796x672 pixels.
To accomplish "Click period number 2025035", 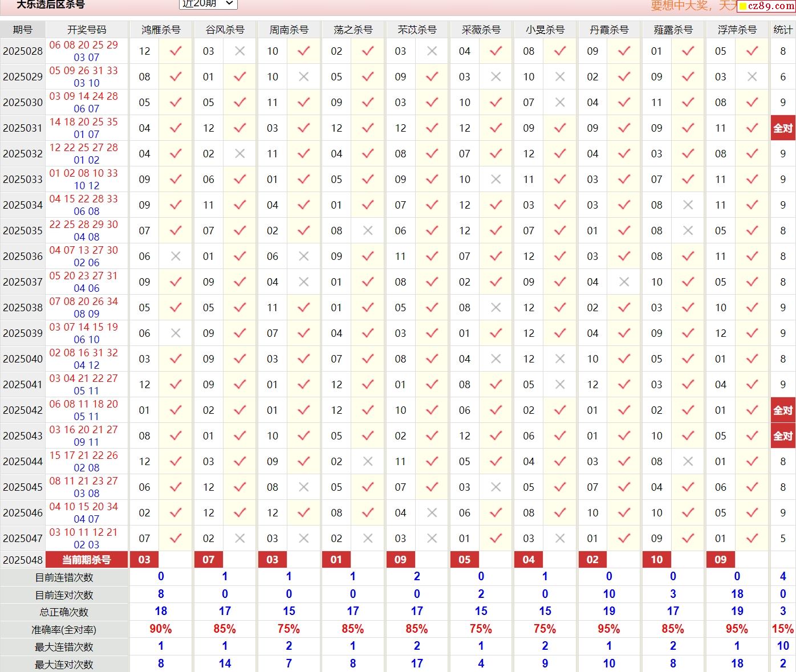I will (22, 231).
